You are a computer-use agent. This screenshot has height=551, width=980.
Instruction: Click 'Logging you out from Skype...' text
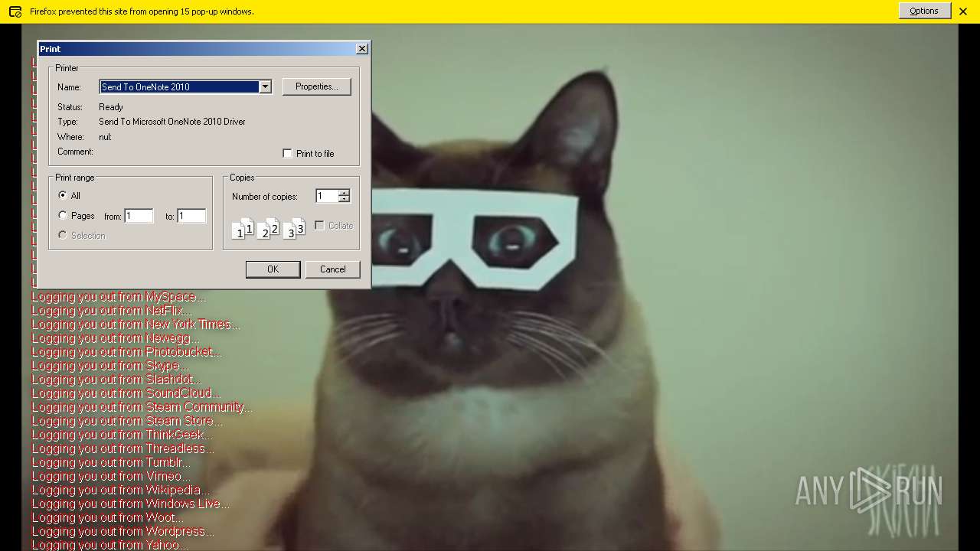click(x=110, y=366)
